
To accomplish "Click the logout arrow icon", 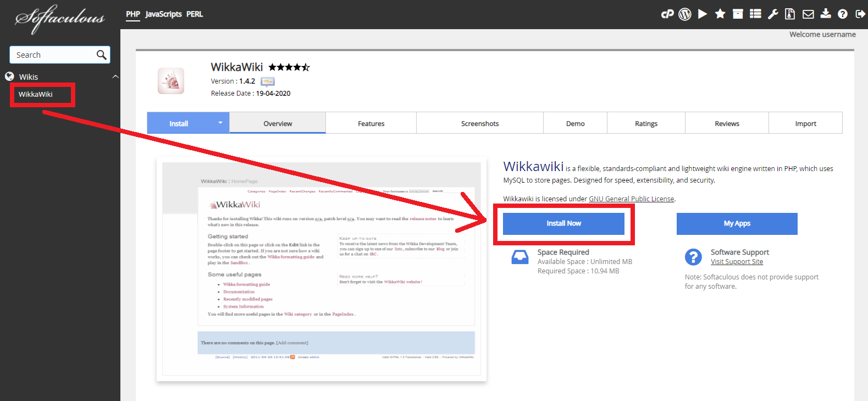I will (x=860, y=14).
